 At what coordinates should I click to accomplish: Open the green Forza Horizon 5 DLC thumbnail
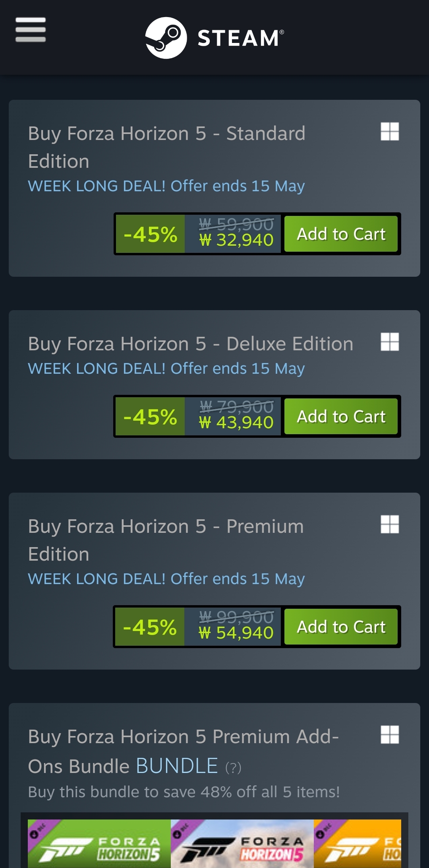tap(99, 843)
